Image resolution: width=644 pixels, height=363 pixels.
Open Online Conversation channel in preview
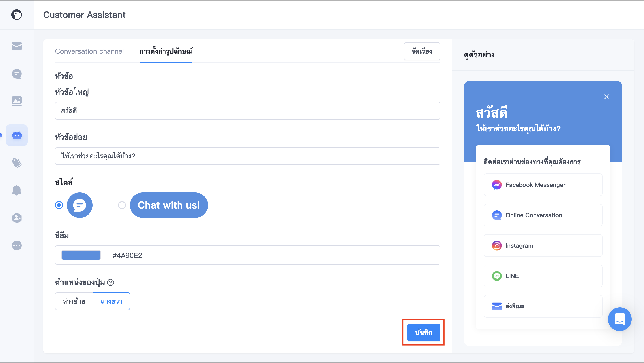[543, 215]
